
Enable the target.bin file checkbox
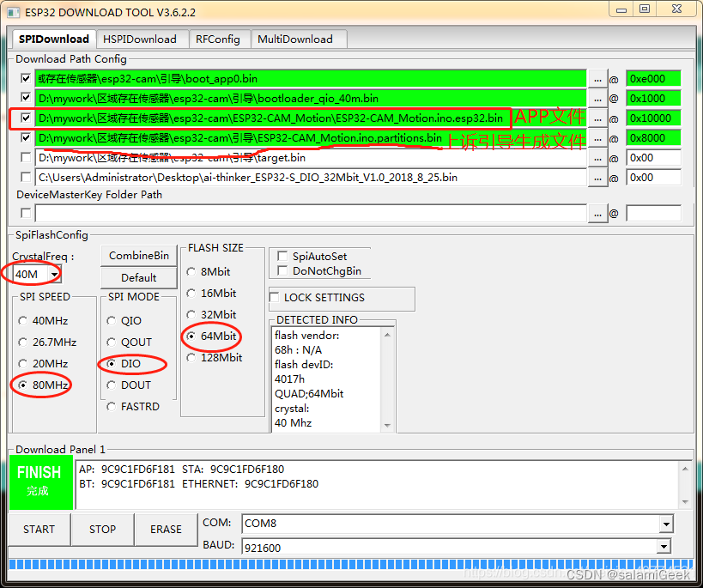[26, 157]
